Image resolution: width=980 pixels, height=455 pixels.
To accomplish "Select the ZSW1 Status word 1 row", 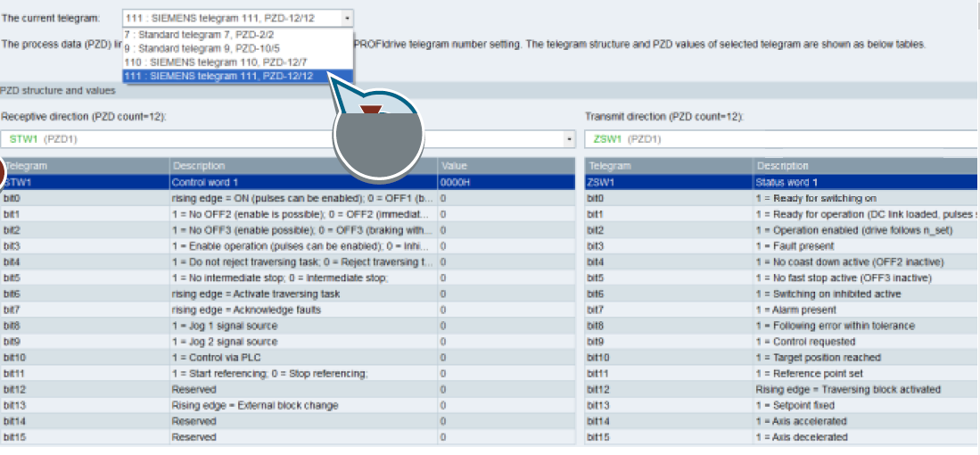I will [x=782, y=183].
